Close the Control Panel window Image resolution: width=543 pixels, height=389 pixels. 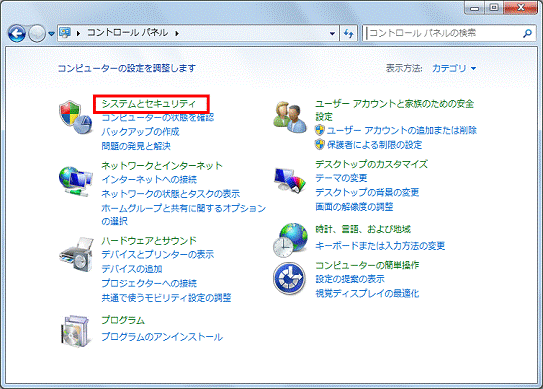[520, 8]
